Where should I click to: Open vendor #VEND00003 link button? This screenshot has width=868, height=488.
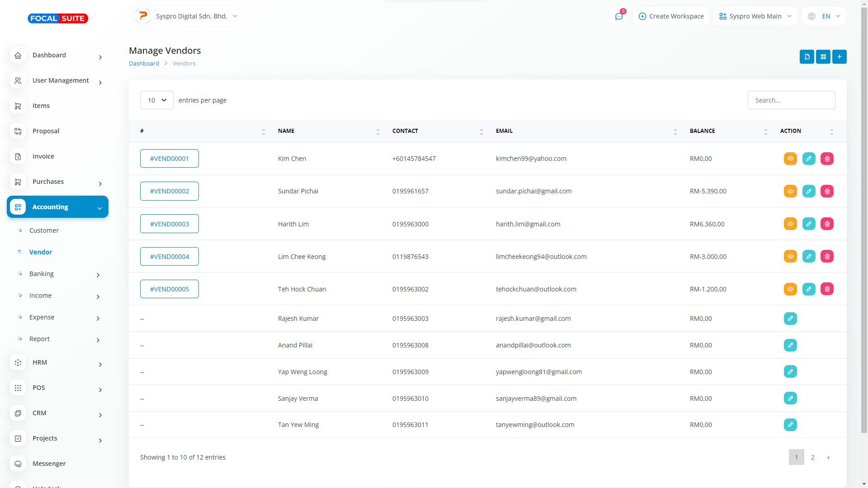(169, 224)
